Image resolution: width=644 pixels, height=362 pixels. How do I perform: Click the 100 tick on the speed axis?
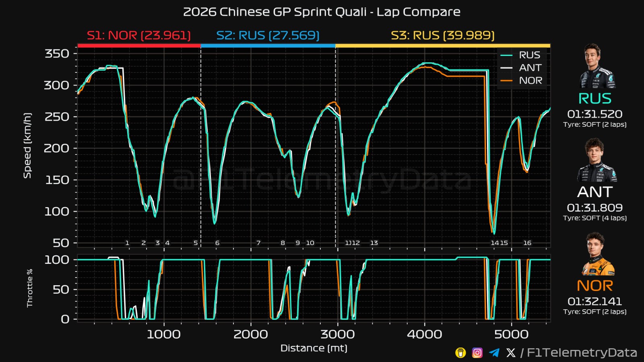[57, 212]
